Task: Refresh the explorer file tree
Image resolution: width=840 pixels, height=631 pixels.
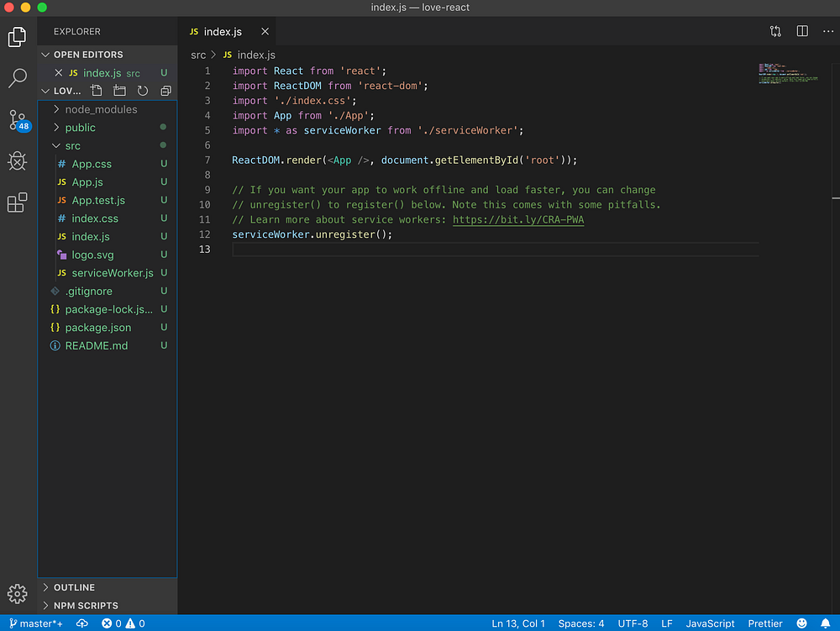Action: tap(142, 91)
